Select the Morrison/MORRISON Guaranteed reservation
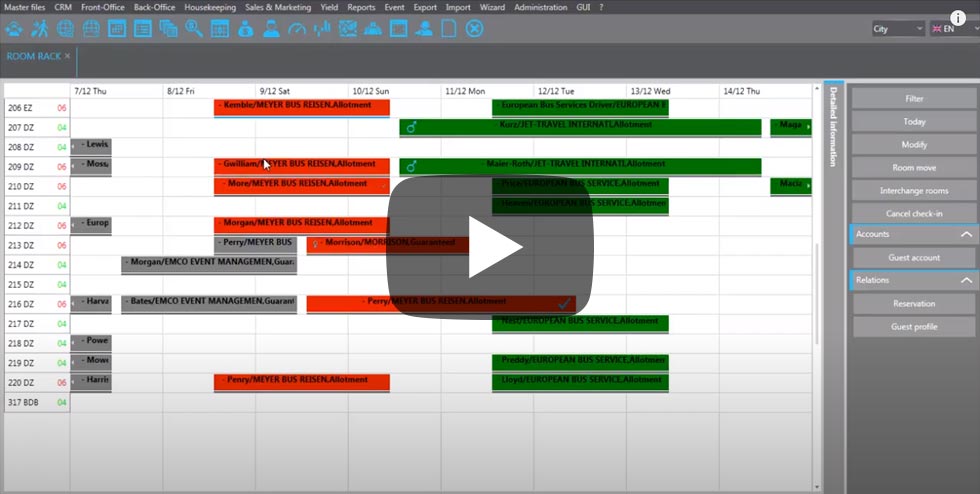Screen dimensions: 980x494 388,244
